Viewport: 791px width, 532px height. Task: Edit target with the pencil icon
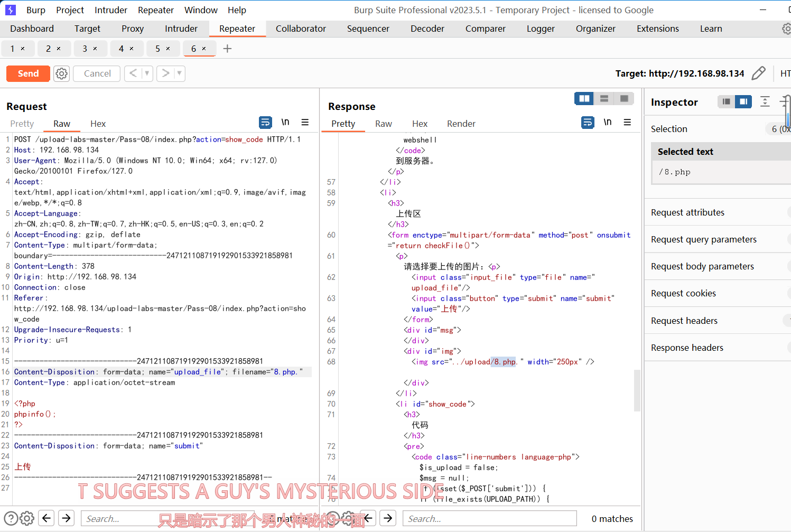(x=758, y=73)
